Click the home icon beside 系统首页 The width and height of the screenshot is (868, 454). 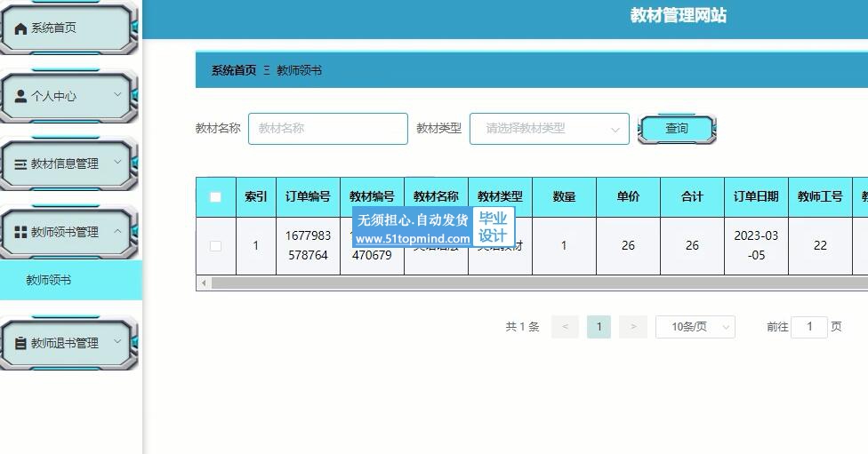point(20,28)
